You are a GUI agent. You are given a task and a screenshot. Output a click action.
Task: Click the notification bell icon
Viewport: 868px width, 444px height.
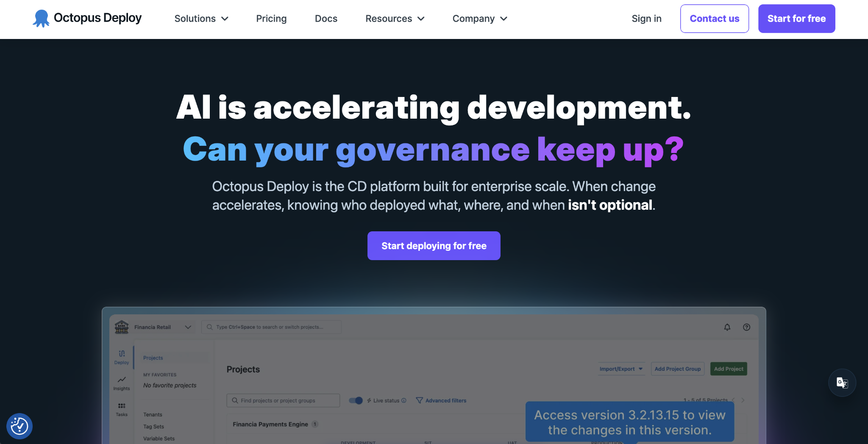(x=727, y=327)
